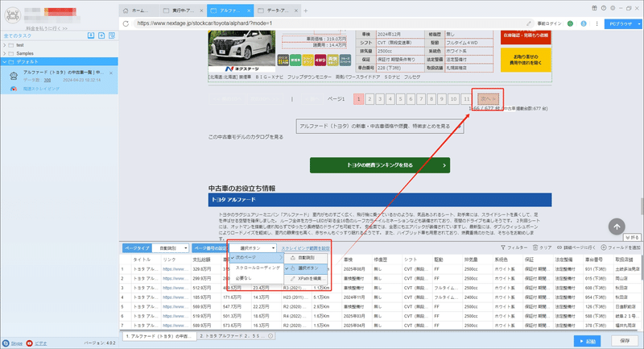
Task: Click the robot icon of the アルファード task
Action: [x=14, y=76]
